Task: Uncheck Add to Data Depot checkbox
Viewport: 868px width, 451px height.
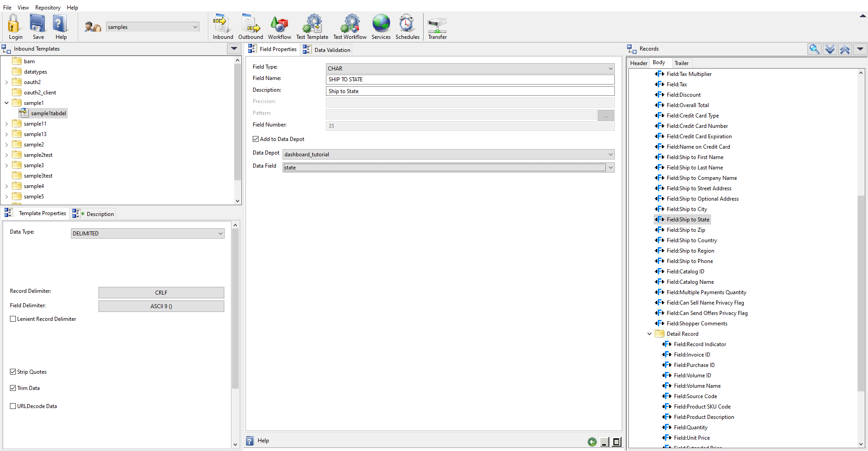Action: tap(256, 139)
